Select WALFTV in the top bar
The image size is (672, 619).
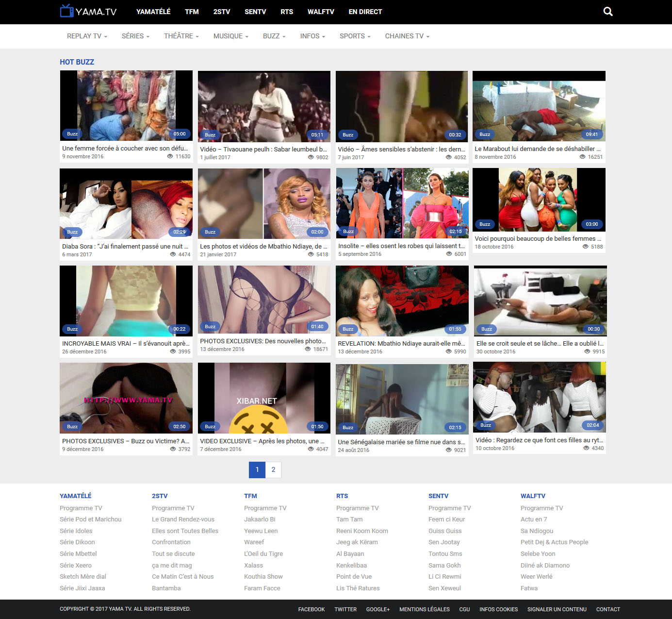[x=321, y=12]
